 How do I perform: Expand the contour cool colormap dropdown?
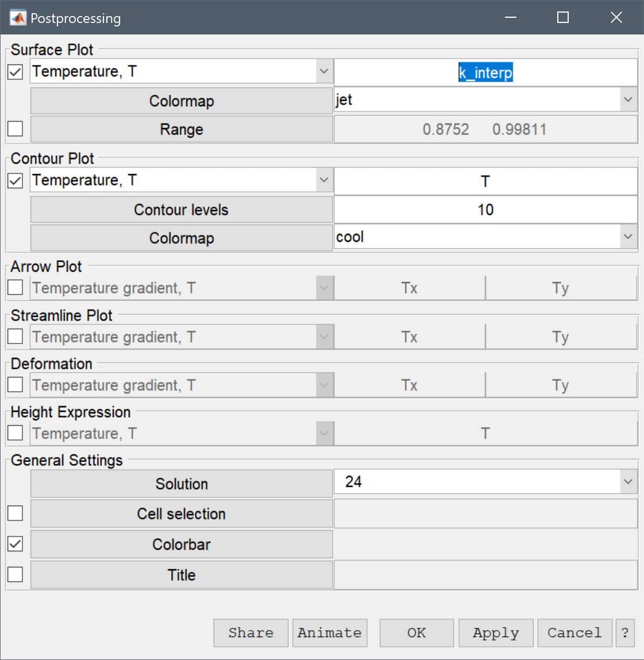click(486, 237)
